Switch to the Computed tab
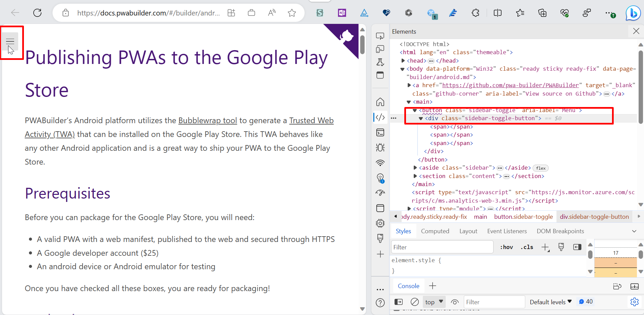 click(435, 231)
